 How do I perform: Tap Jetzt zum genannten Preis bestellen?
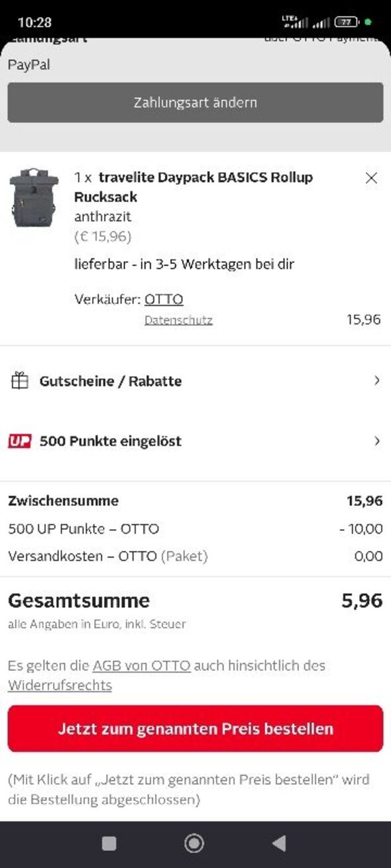(x=195, y=728)
